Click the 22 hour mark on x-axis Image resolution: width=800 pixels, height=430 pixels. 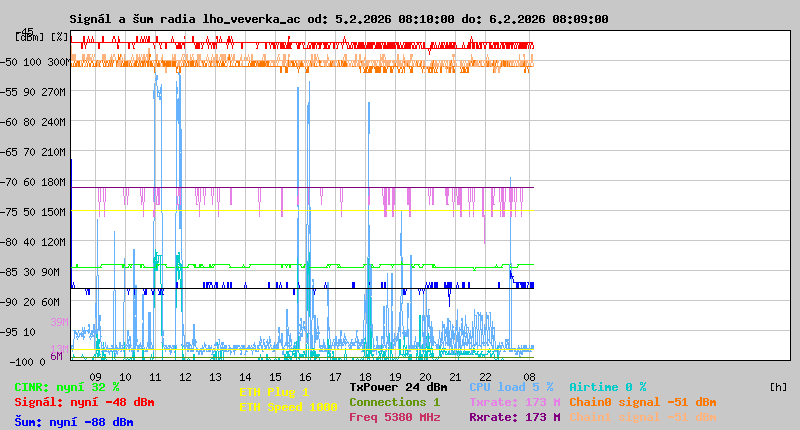coord(486,377)
